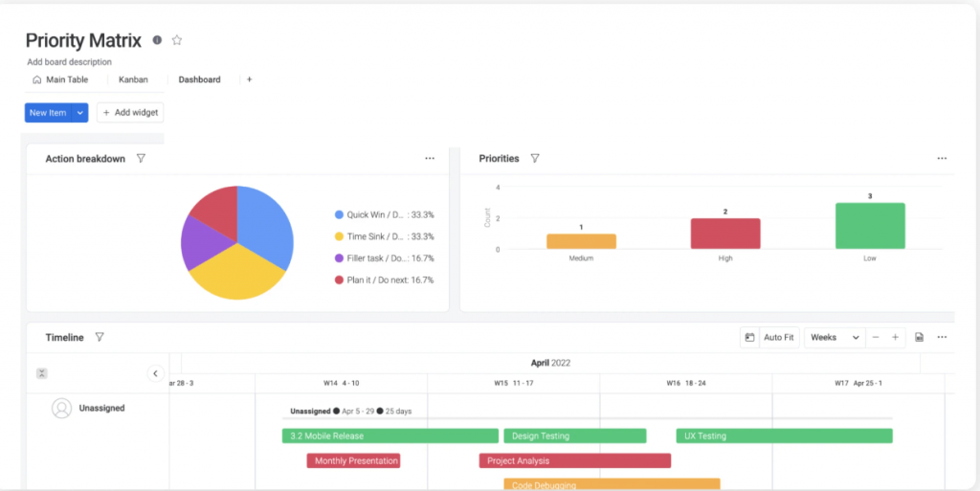The width and height of the screenshot is (980, 491).
Task: Open Action breakdown widget options menu
Action: [x=430, y=159]
